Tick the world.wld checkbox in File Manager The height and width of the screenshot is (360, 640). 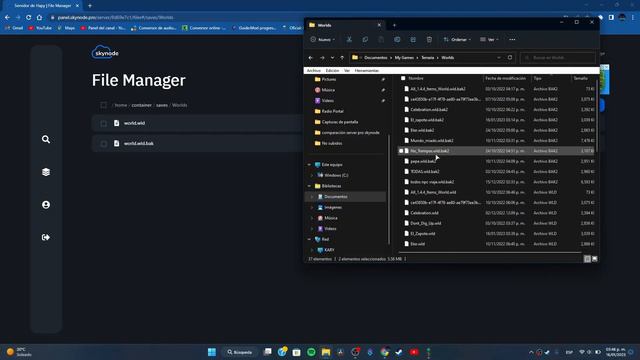click(x=103, y=123)
